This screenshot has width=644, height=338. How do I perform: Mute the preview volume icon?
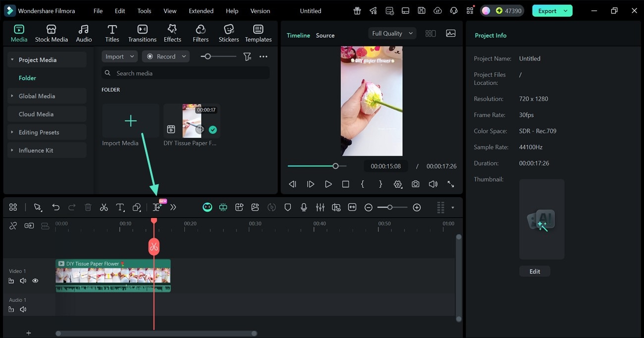click(x=433, y=184)
